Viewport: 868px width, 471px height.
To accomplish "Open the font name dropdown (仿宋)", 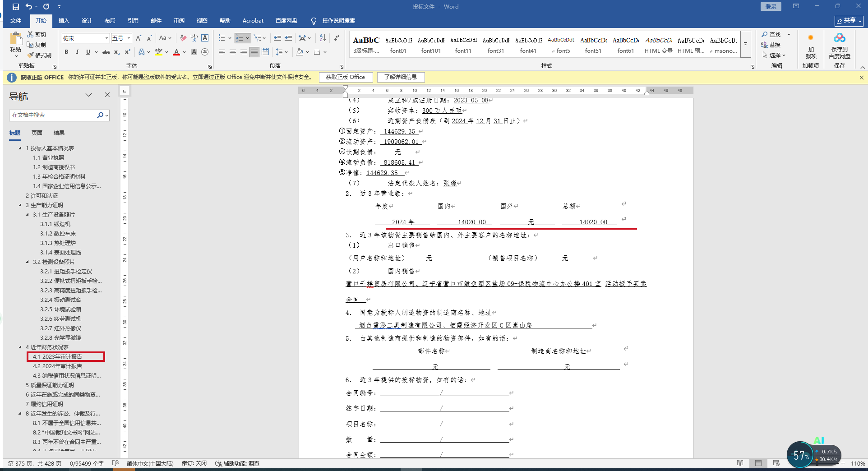I will point(106,38).
